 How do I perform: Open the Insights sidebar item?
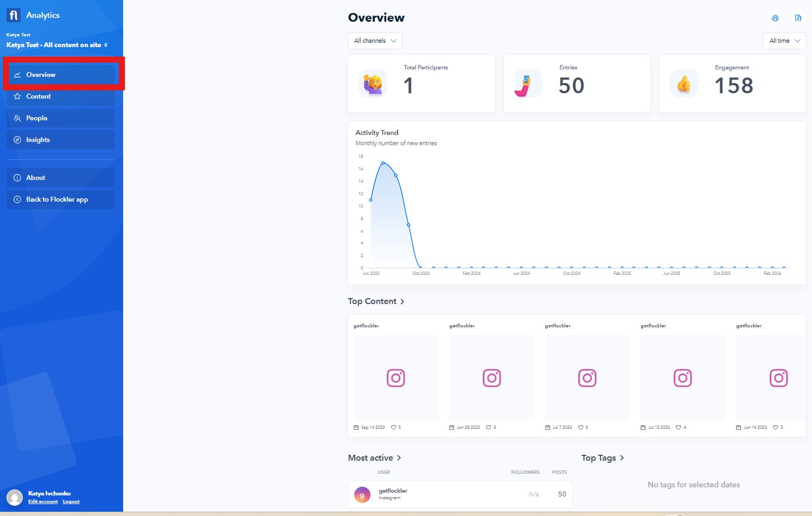pos(60,140)
